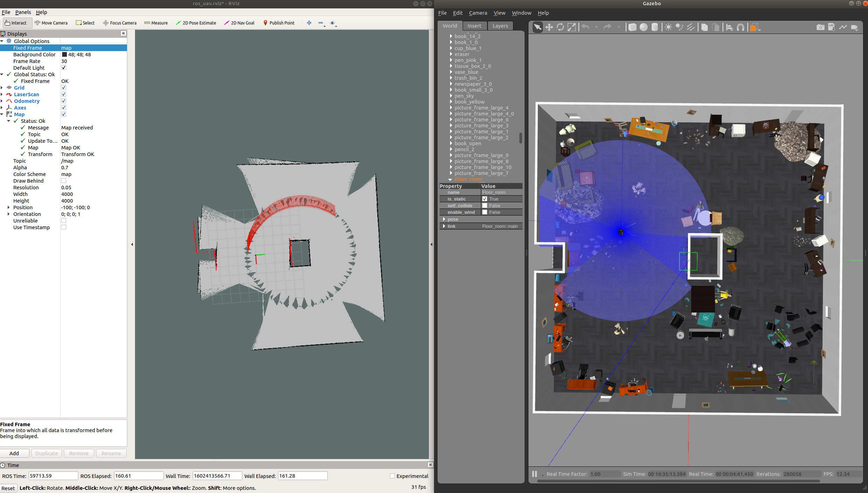Choose the Publish Point tool
Screen dimensions: 868x493
(x=279, y=23)
